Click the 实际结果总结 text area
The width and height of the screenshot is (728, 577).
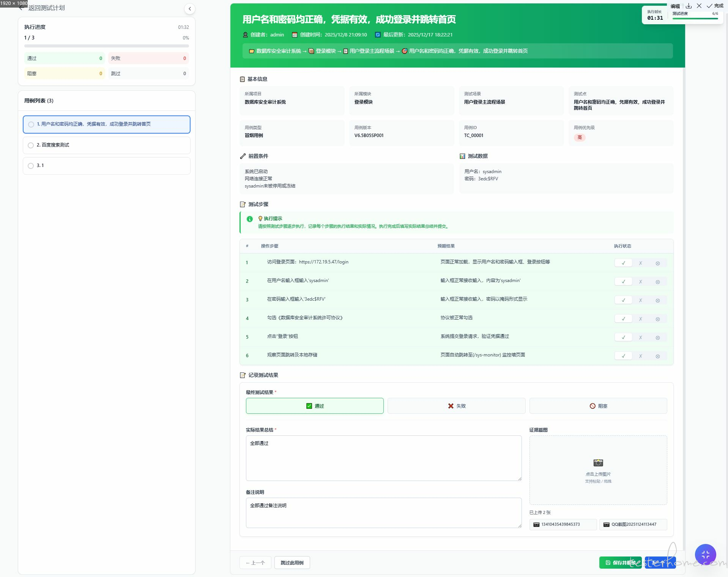383,458
